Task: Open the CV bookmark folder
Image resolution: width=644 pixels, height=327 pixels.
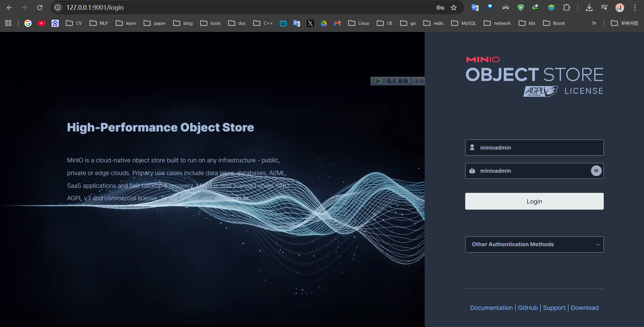Action: pyautogui.click(x=74, y=23)
